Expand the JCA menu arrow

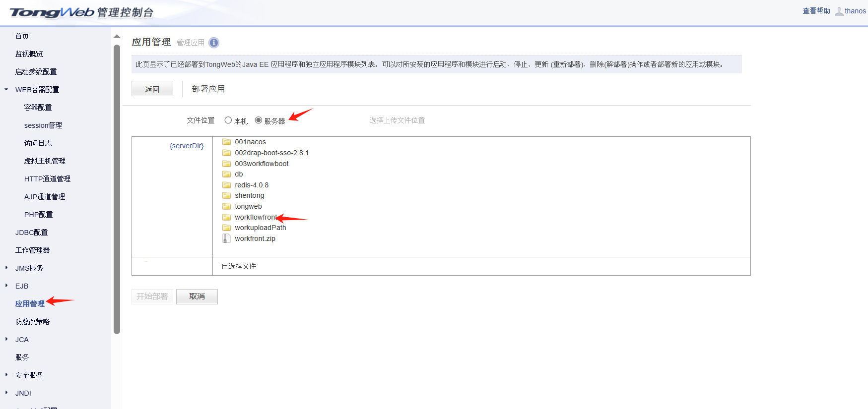[x=6, y=339]
